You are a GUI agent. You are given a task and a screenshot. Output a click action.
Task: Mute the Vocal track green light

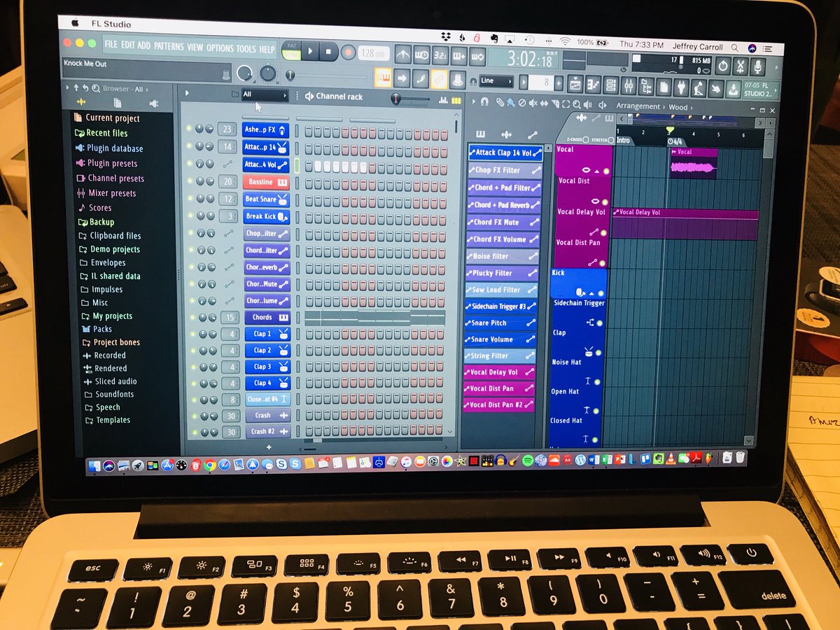605,171
